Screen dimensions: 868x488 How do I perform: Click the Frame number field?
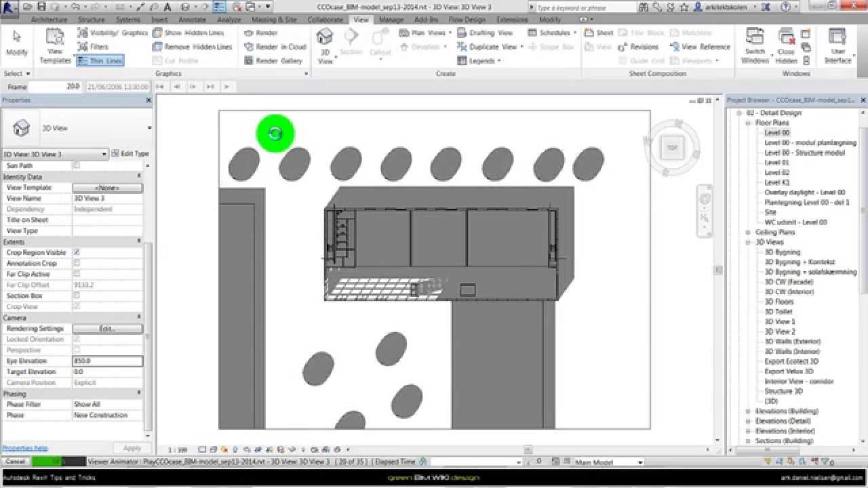[x=55, y=87]
